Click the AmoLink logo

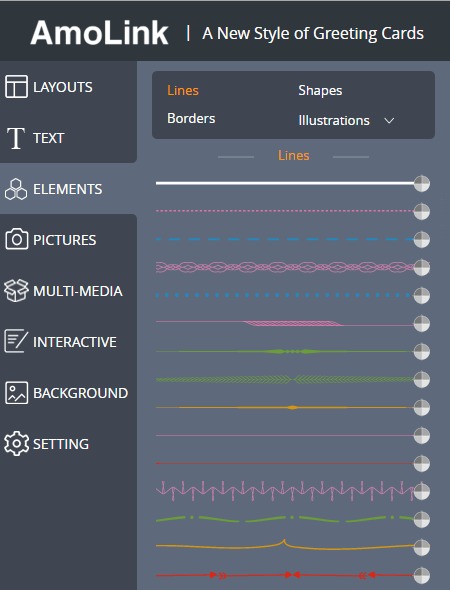point(99,33)
